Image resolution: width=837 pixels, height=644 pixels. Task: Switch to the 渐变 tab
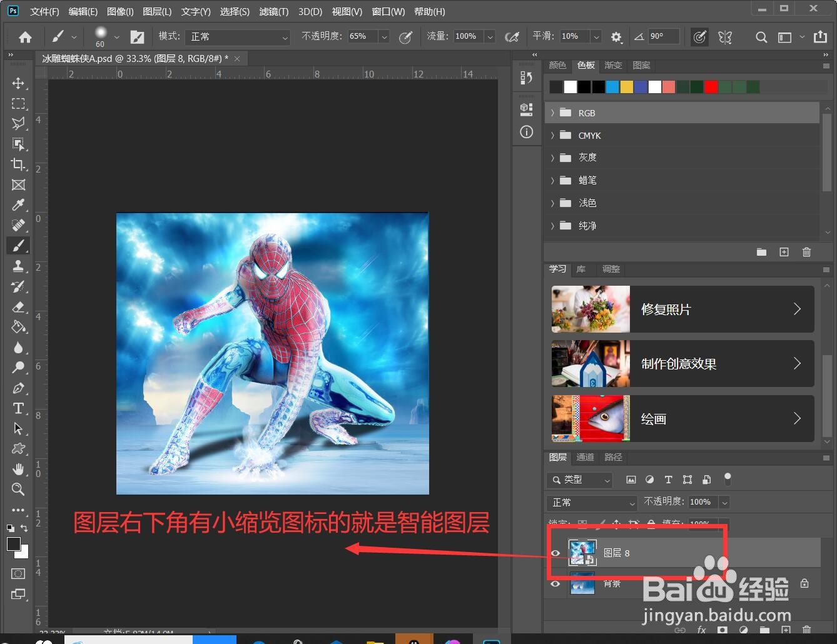(x=613, y=65)
